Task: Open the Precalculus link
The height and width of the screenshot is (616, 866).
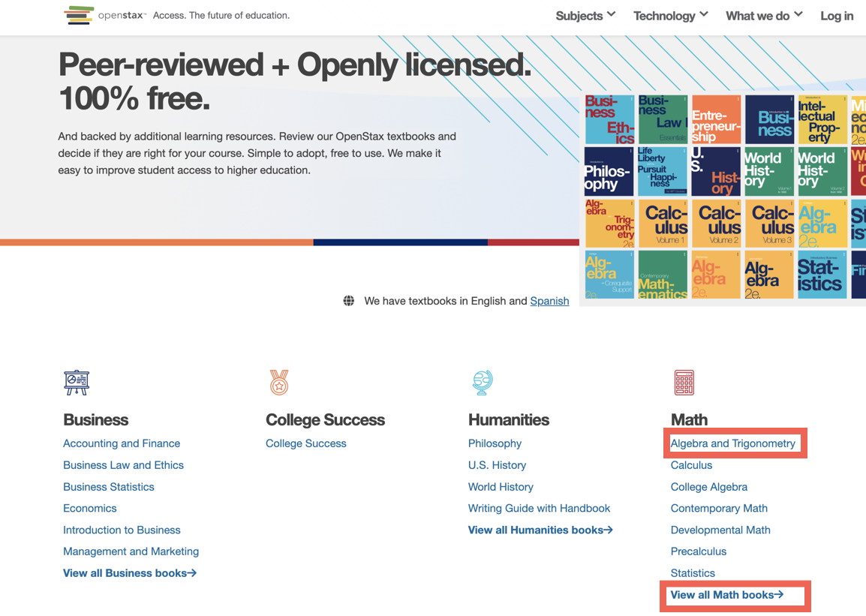Action: [699, 551]
